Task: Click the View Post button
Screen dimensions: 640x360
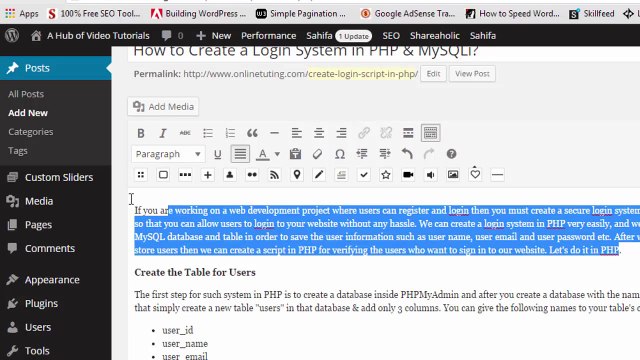Action: click(472, 74)
